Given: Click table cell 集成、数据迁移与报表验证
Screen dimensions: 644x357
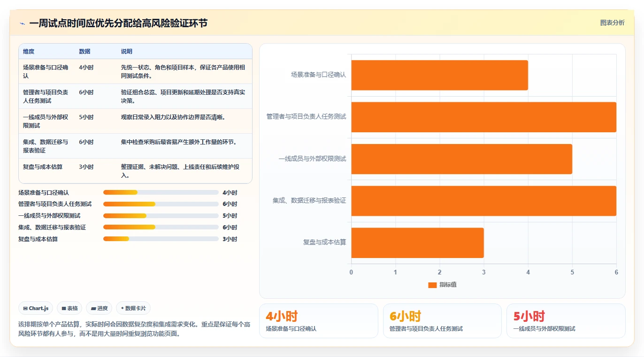Looking at the screenshot, I should (46, 146).
